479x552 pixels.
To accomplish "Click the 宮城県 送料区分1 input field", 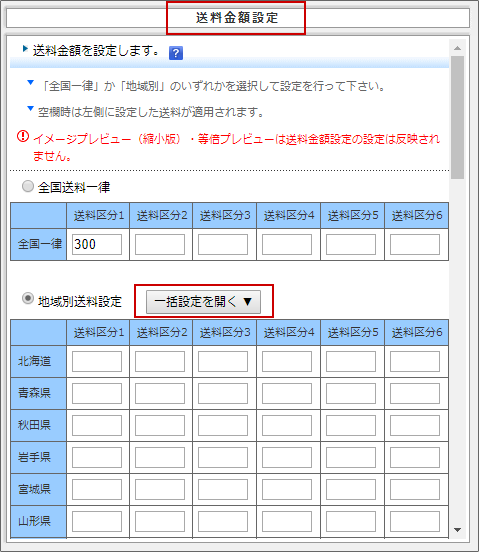I will (97, 490).
